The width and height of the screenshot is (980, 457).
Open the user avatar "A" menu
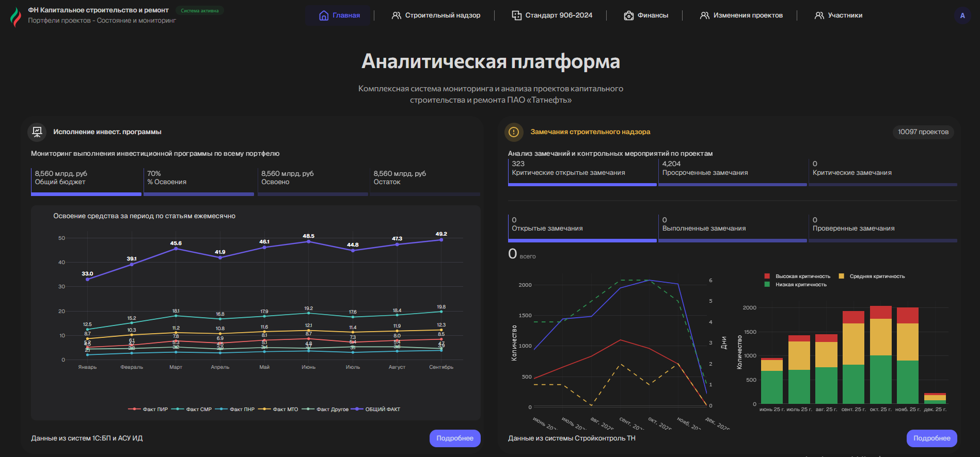coord(962,15)
